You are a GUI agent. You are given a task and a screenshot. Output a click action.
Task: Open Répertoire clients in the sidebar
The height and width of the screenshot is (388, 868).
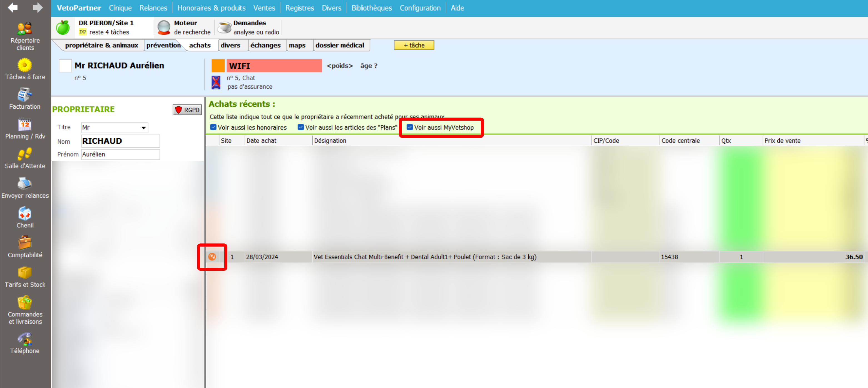(x=25, y=36)
